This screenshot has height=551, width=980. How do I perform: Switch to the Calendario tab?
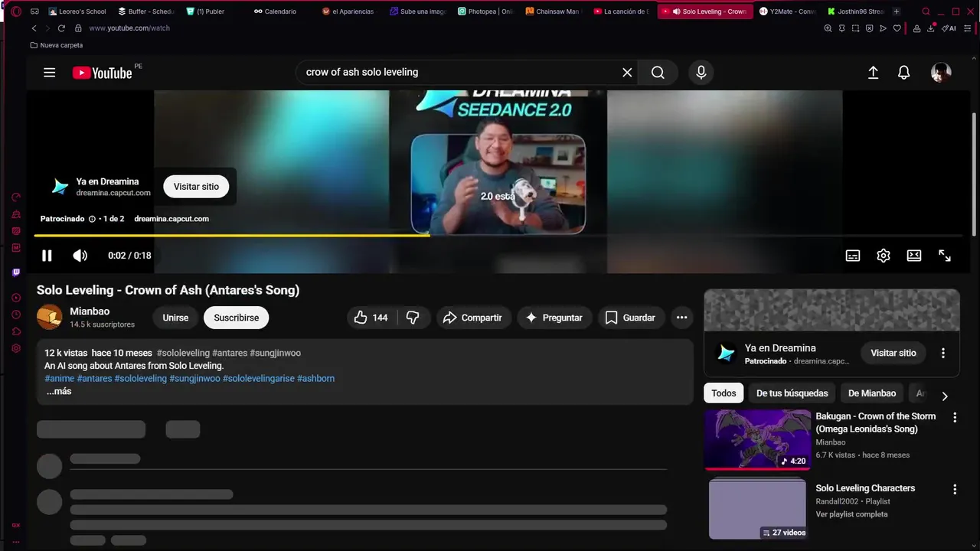[x=276, y=11]
